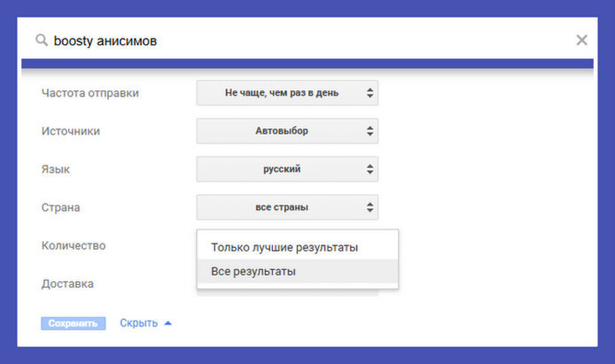The height and width of the screenshot is (364, 615).
Task: Clear the query with the X icon
Action: click(x=581, y=40)
